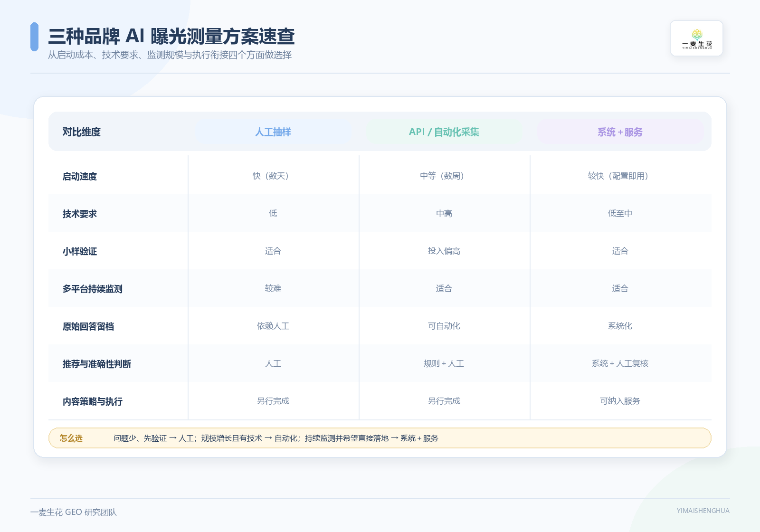Click the 中高 cell in 技术要求 row

point(444,213)
